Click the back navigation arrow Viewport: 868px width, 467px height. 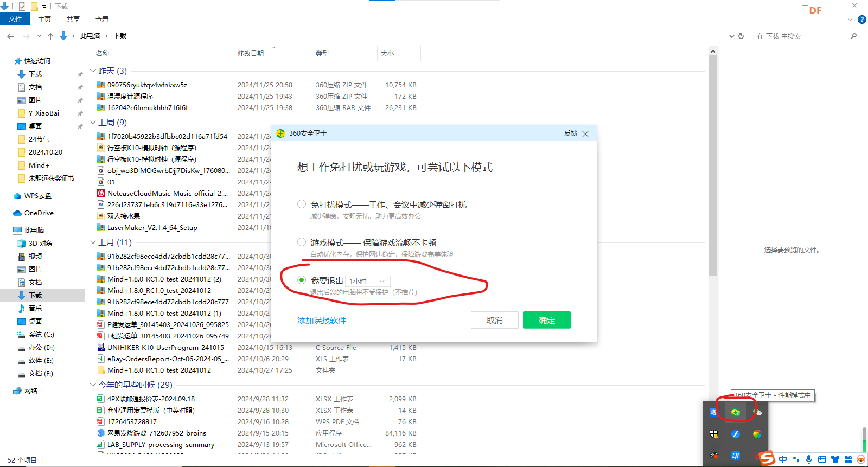(x=10, y=36)
